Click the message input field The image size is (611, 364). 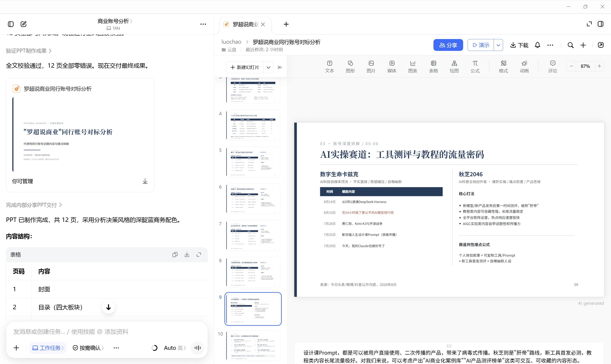point(107,332)
